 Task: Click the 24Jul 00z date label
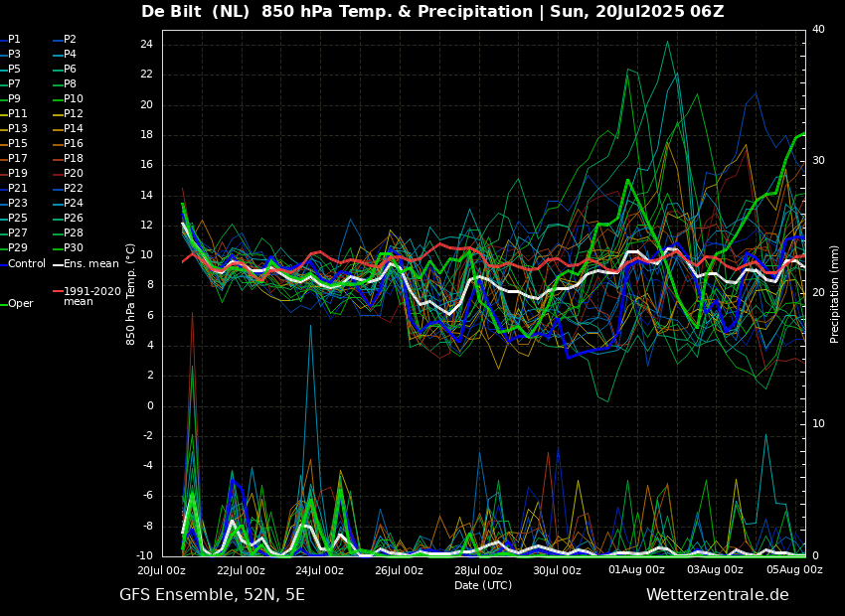tap(319, 570)
